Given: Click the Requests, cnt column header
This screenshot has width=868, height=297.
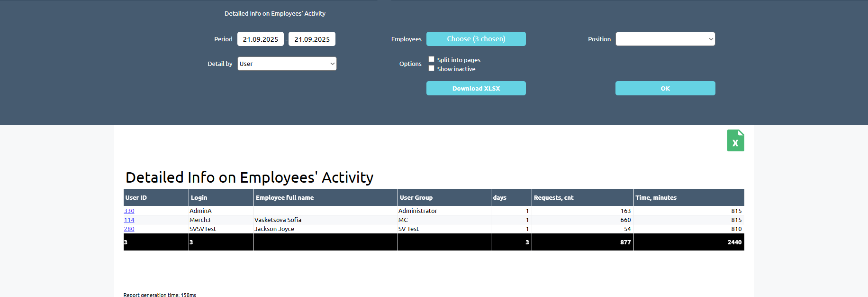Looking at the screenshot, I should pos(553,198).
